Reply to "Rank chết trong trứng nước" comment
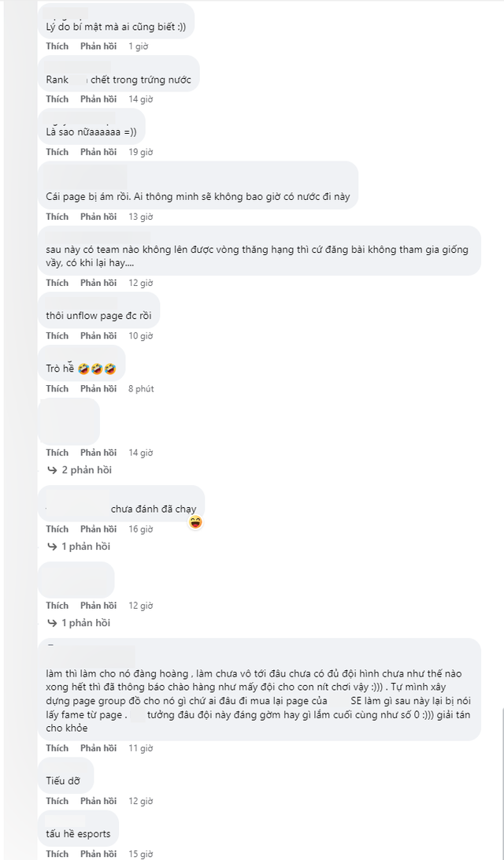This screenshot has width=504, height=860. click(98, 99)
